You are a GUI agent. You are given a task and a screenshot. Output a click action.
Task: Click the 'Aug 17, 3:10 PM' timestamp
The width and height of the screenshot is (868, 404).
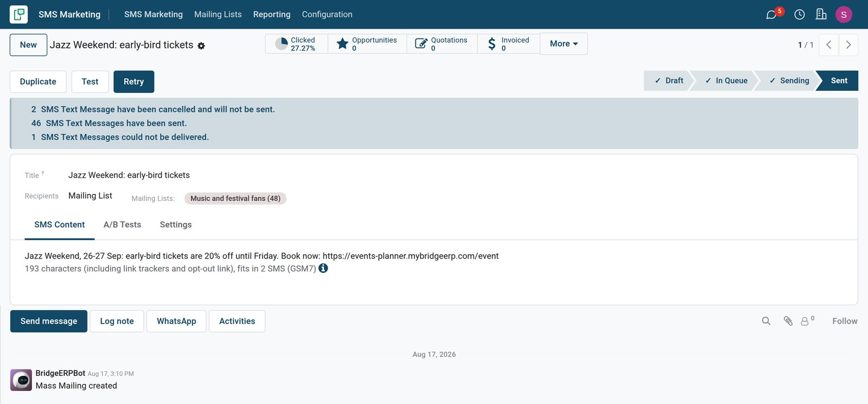(111, 374)
